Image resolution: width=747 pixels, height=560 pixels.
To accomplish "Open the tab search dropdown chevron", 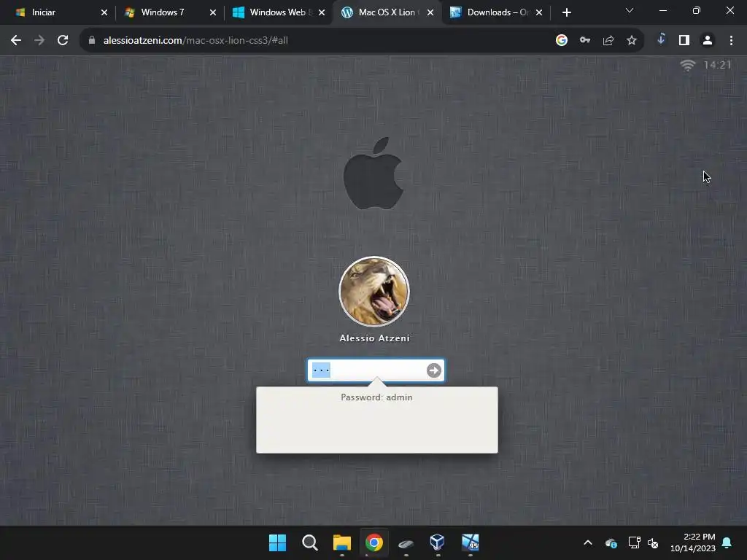I will click(x=630, y=10).
